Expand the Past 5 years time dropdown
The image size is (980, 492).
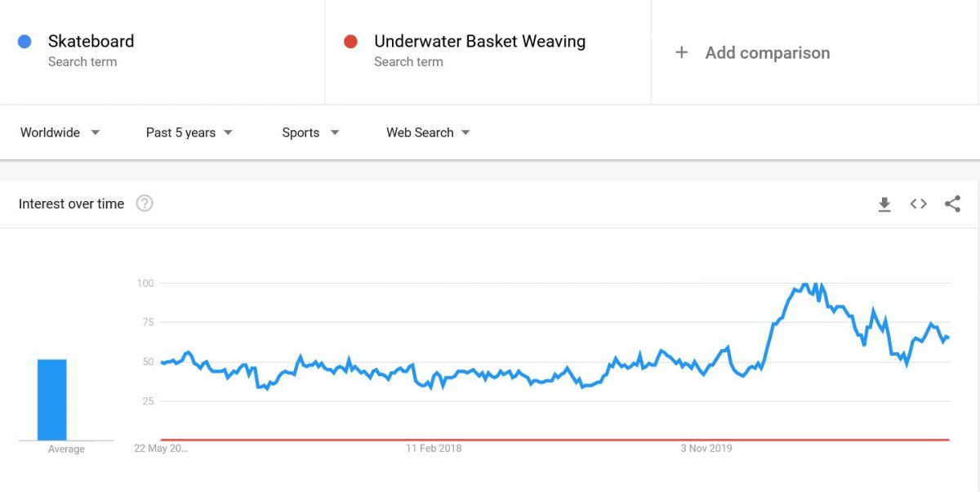[188, 132]
